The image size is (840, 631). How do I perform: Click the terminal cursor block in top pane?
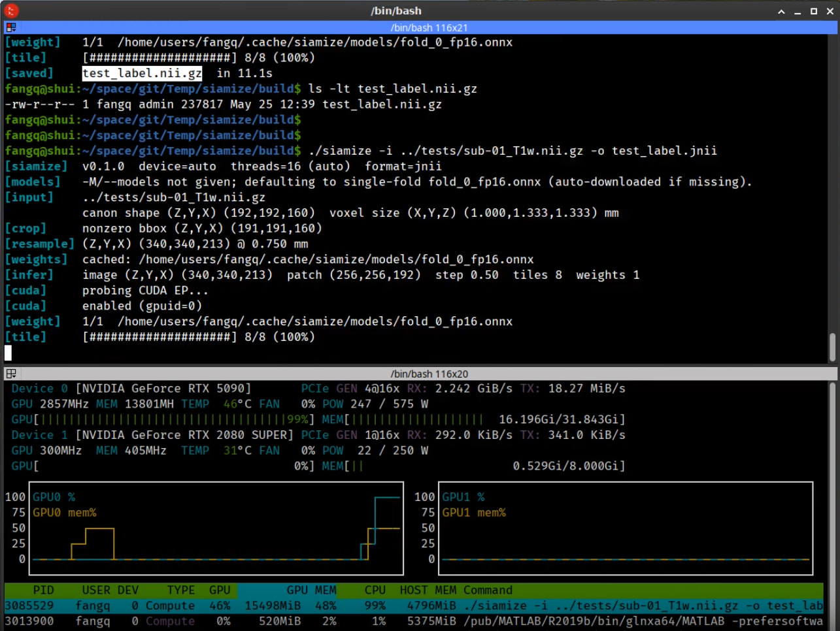click(x=8, y=353)
